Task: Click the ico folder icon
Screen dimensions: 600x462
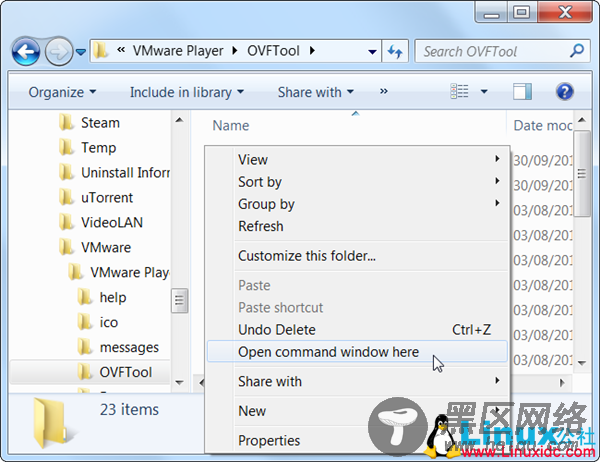Action: [x=85, y=322]
